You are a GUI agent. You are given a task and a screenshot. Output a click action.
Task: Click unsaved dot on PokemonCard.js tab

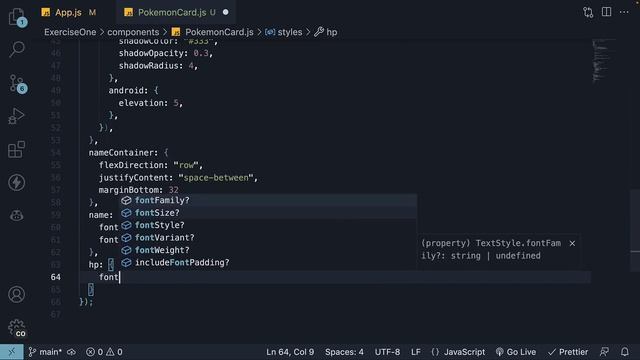[x=226, y=12]
